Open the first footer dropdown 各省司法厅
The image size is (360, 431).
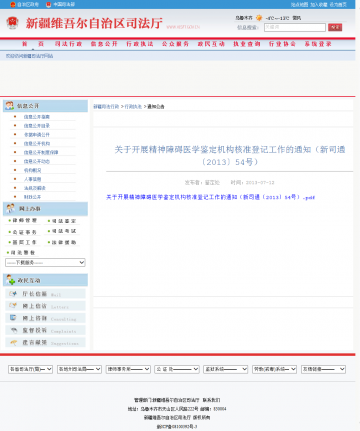pyautogui.click(x=30, y=369)
